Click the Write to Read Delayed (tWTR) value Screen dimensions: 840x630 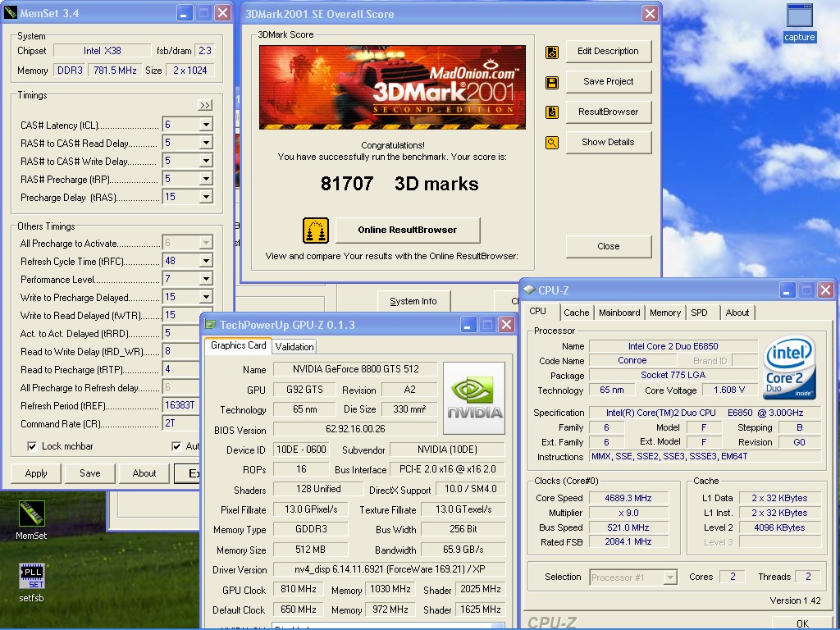tap(180, 315)
